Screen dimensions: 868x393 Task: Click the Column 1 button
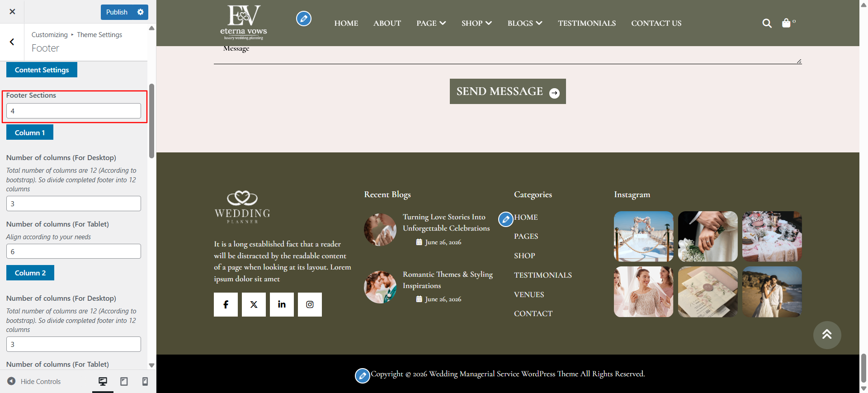click(30, 133)
